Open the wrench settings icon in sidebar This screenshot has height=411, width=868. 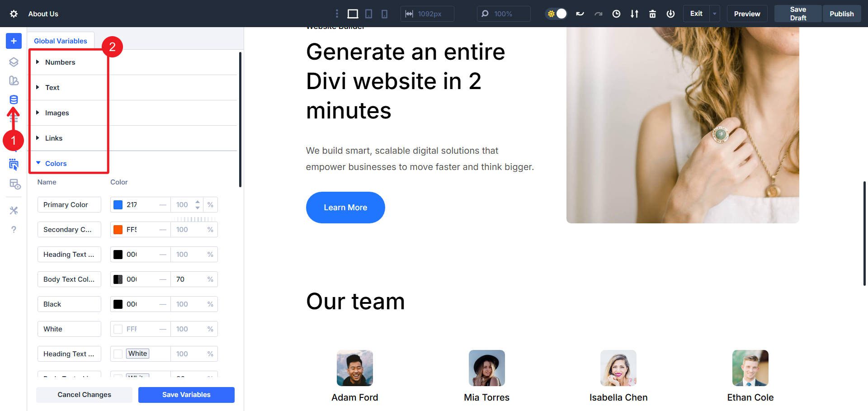pyautogui.click(x=14, y=210)
